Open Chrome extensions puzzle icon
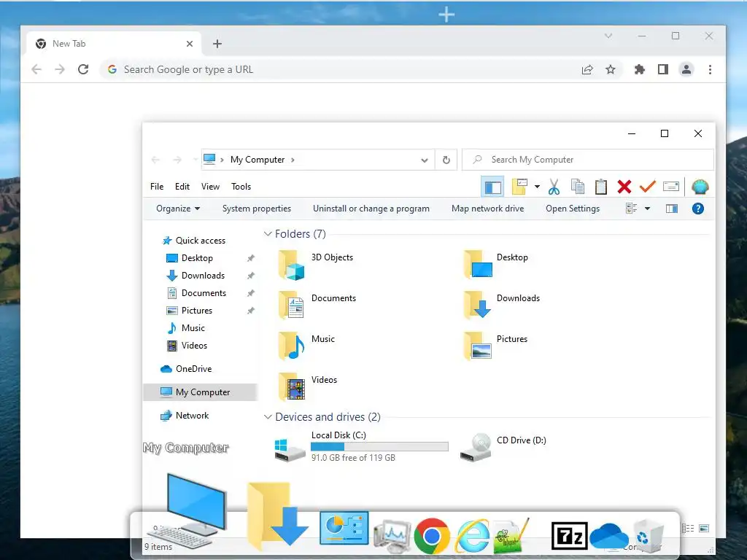Screen dimensions: 747x560 click(639, 69)
